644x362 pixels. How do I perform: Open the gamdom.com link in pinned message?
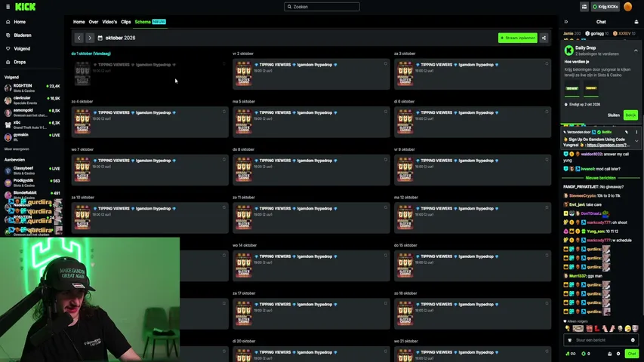tap(608, 145)
